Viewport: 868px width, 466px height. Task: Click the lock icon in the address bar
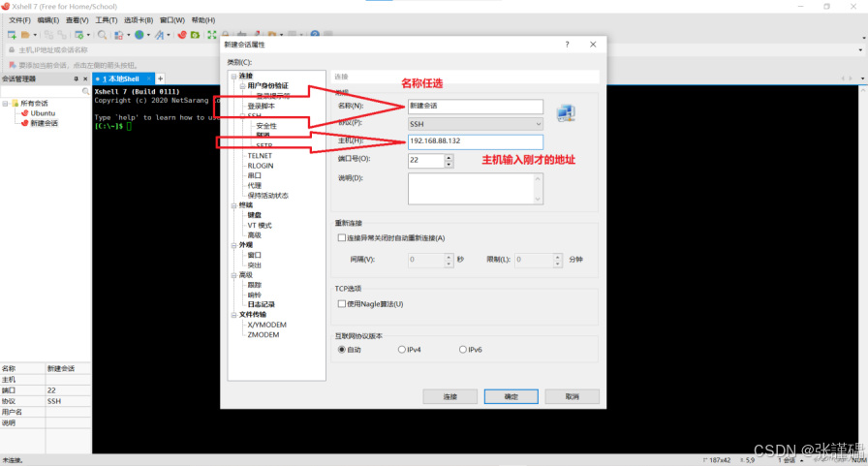[x=12, y=49]
